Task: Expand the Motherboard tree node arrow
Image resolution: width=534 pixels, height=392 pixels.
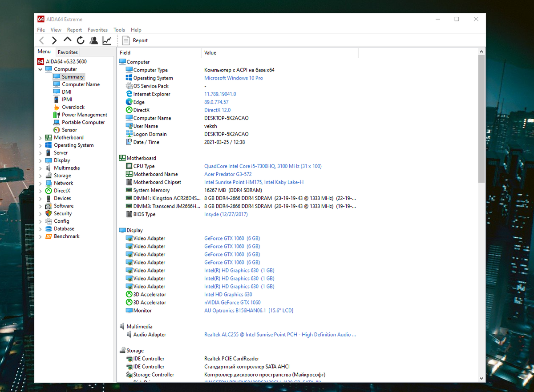Action: pos(40,137)
